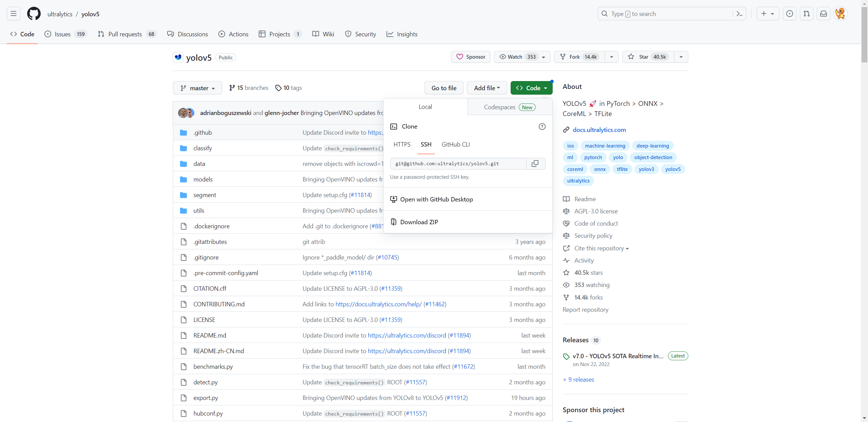The width and height of the screenshot is (868, 422).
Task: Select the GitHub CLI clone option
Action: pyautogui.click(x=456, y=145)
